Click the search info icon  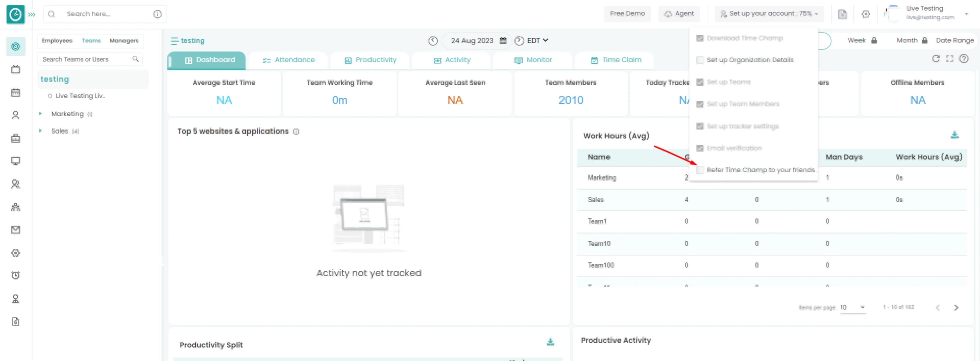click(157, 14)
